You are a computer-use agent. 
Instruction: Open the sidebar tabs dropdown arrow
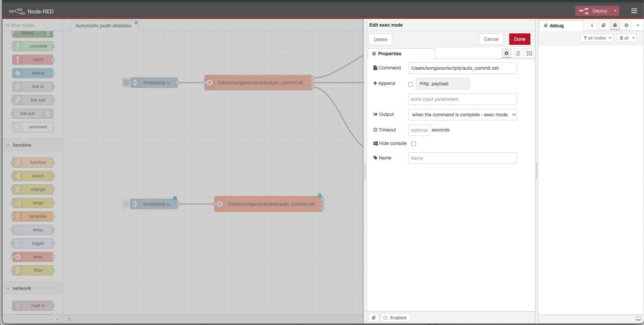click(638, 25)
